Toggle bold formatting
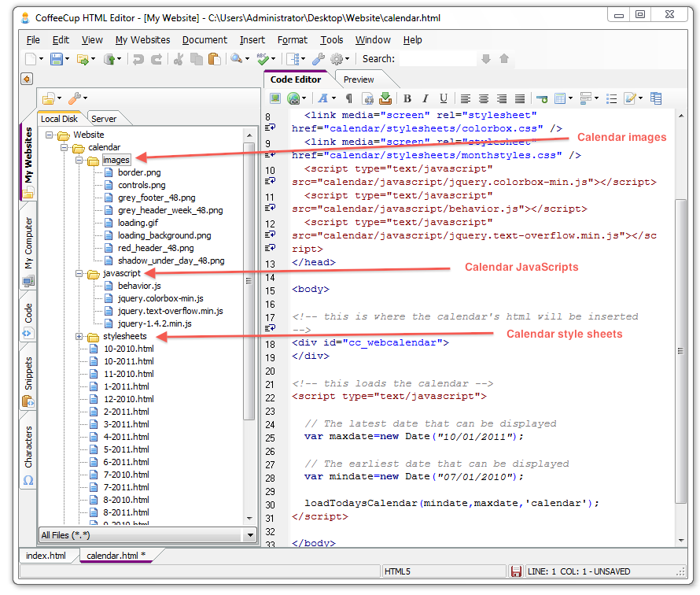Viewport: 700px width, 595px height. point(407,98)
